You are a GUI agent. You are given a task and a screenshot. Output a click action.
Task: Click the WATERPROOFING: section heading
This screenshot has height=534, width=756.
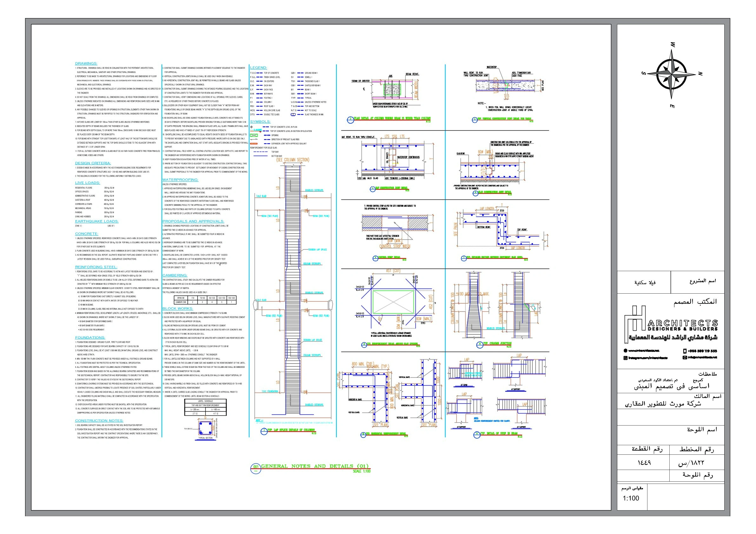tap(180, 180)
